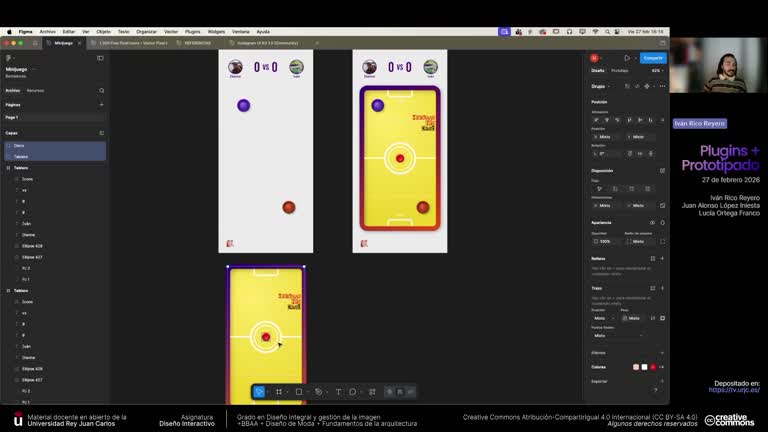Open fill styles icon in Relleno section
Screen dimensions: 768x432
click(x=652, y=259)
